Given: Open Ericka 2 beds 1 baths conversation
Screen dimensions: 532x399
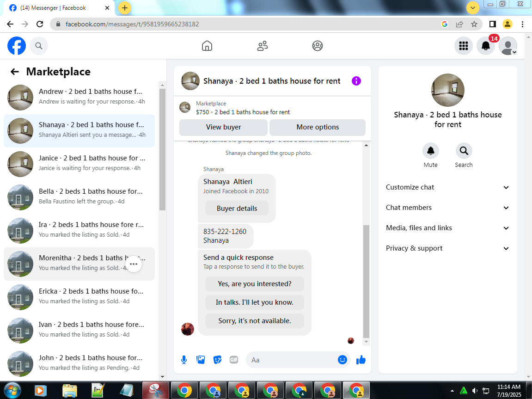Looking at the screenshot, I should pyautogui.click(x=79, y=297).
